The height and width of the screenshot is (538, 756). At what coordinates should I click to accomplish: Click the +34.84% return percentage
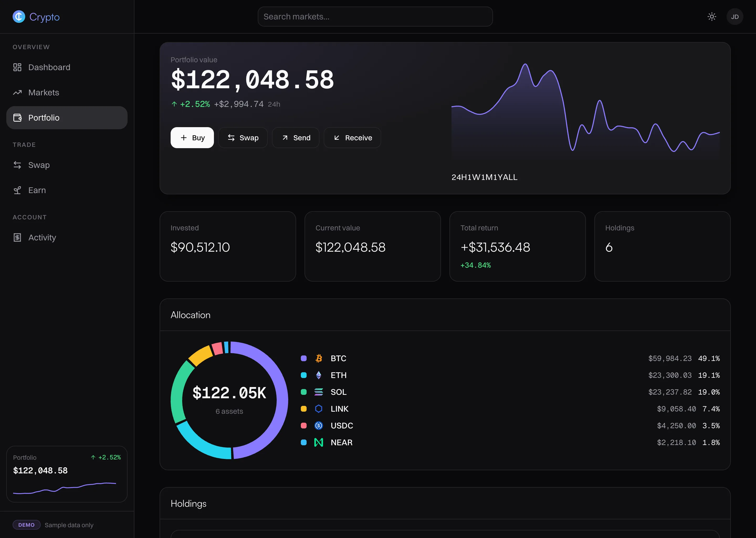[475, 265]
